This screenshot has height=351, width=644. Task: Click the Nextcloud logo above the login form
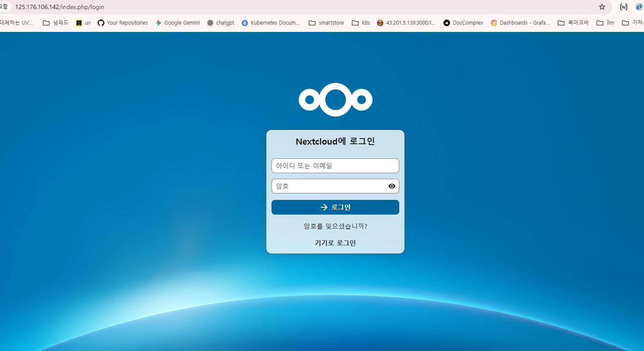pos(335,100)
